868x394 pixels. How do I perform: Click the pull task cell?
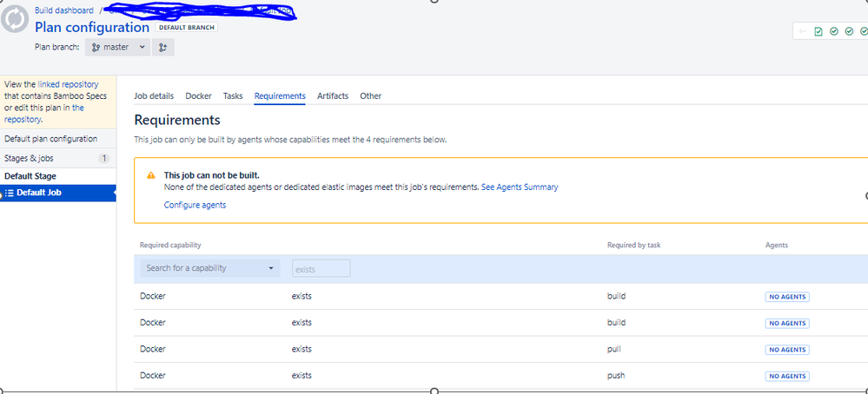[x=613, y=349]
